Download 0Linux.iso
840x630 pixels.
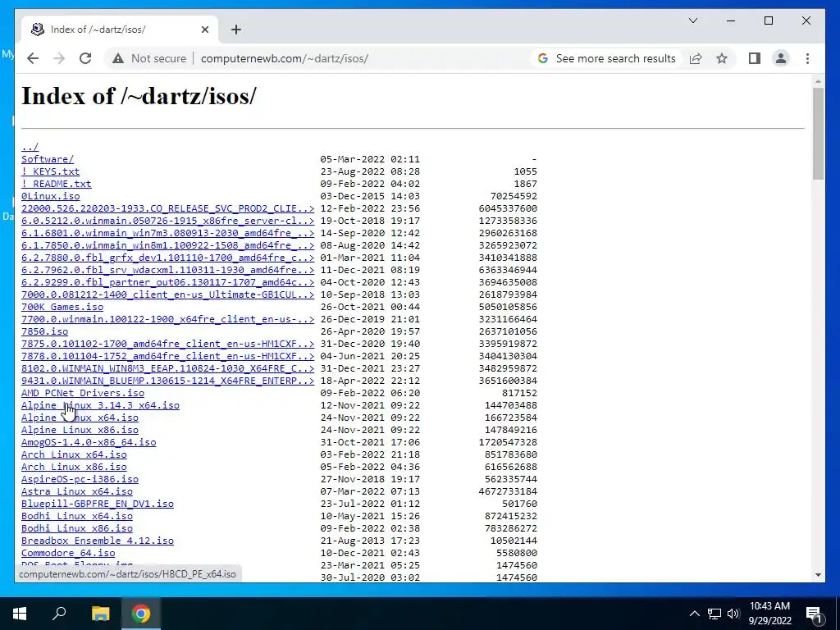(x=50, y=196)
